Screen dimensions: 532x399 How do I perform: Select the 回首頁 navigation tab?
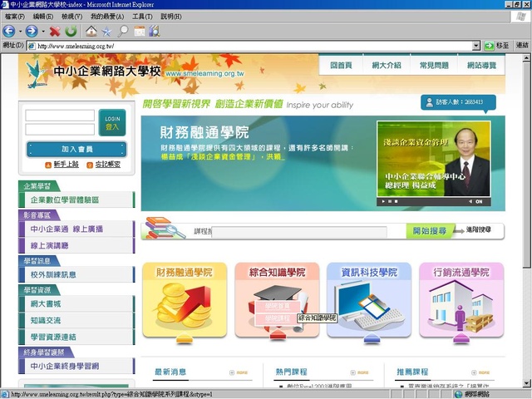341,65
